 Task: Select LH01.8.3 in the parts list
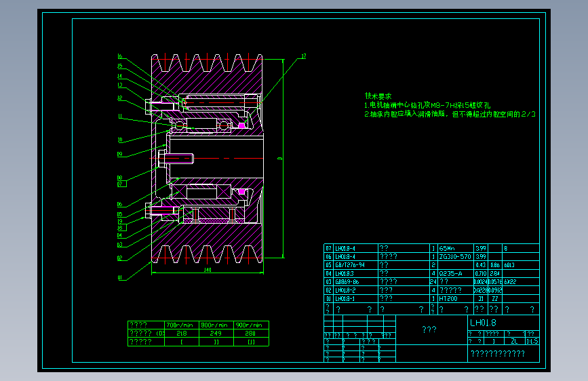[x=345, y=273]
